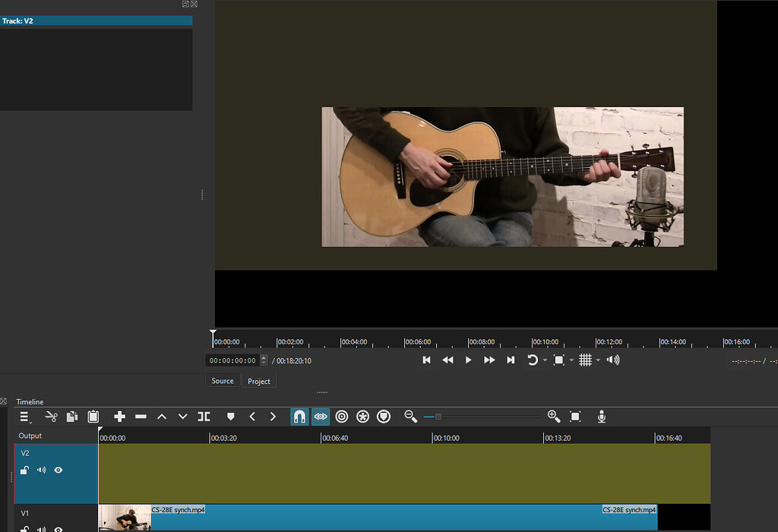The width and height of the screenshot is (778, 532).
Task: Click the Paste clipboard icon
Action: [93, 416]
